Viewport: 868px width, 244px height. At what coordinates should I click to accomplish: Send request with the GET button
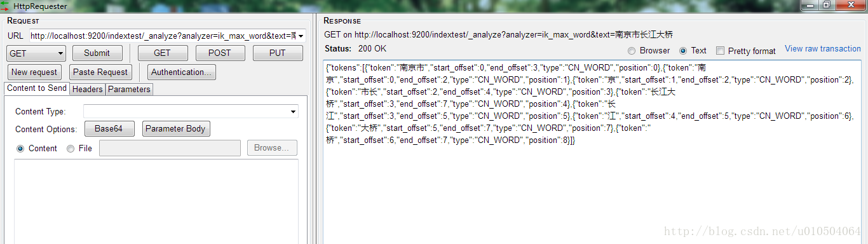point(163,53)
